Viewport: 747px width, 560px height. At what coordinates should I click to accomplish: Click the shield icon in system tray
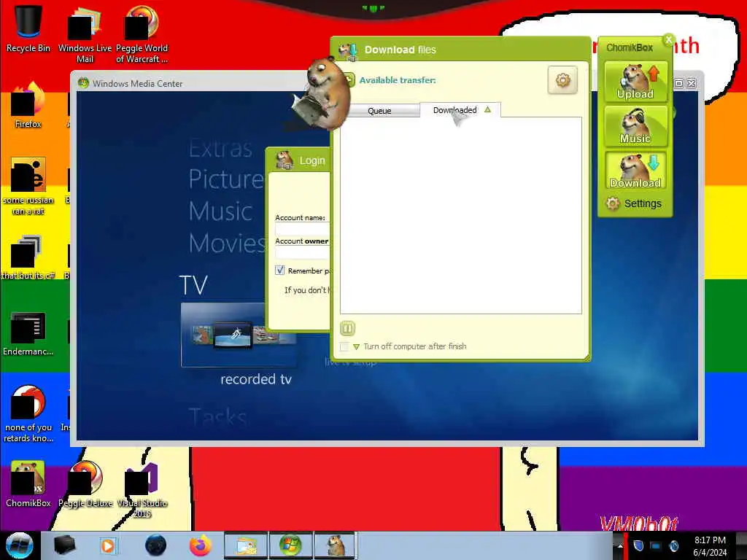click(638, 545)
